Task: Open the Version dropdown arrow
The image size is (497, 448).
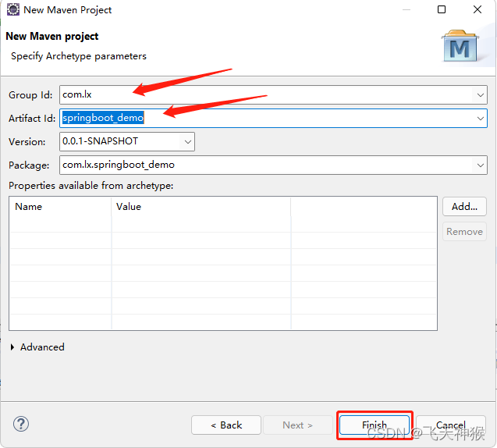Action: pos(187,142)
